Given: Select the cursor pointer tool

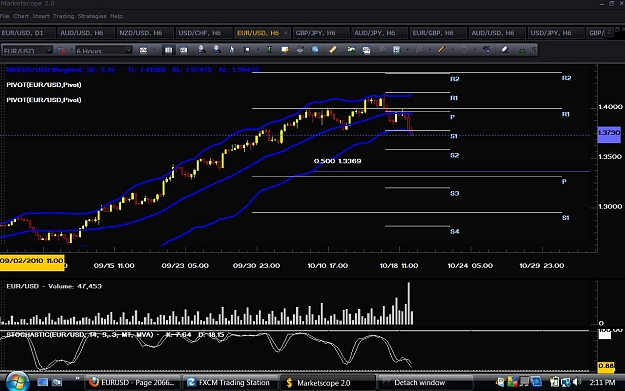Looking at the screenshot, I should coord(232,50).
